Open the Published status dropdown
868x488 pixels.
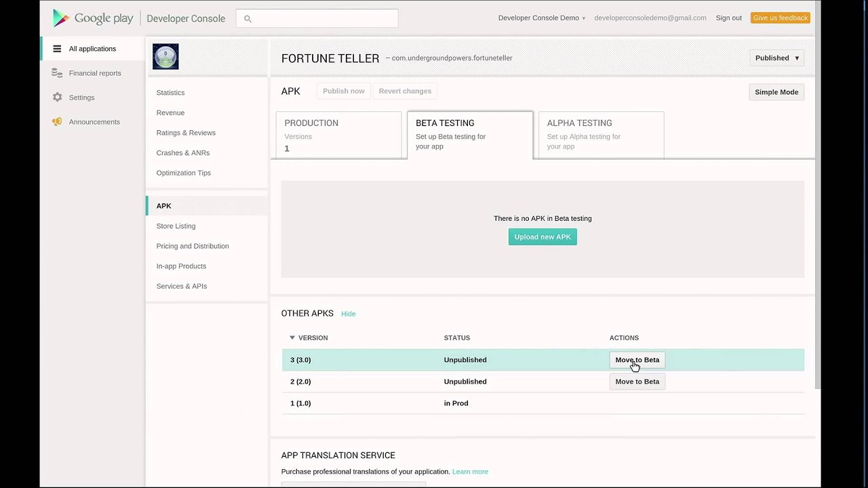[x=777, y=58]
